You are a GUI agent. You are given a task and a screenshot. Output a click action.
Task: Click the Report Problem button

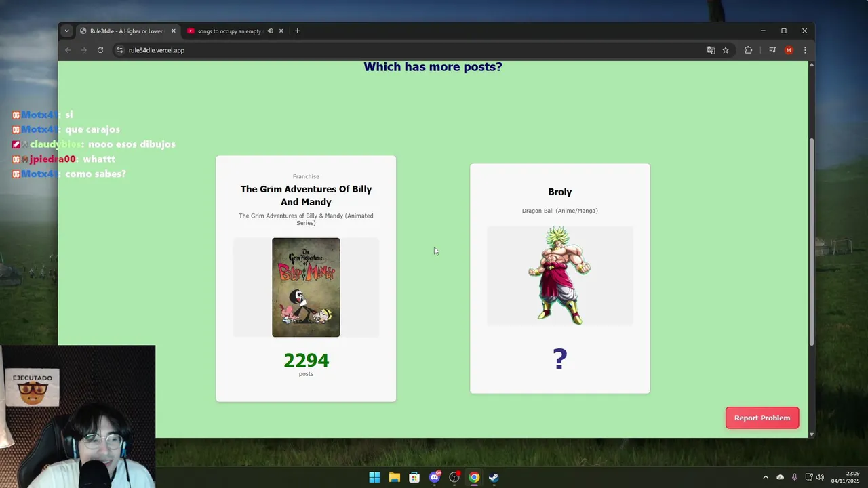click(x=762, y=418)
